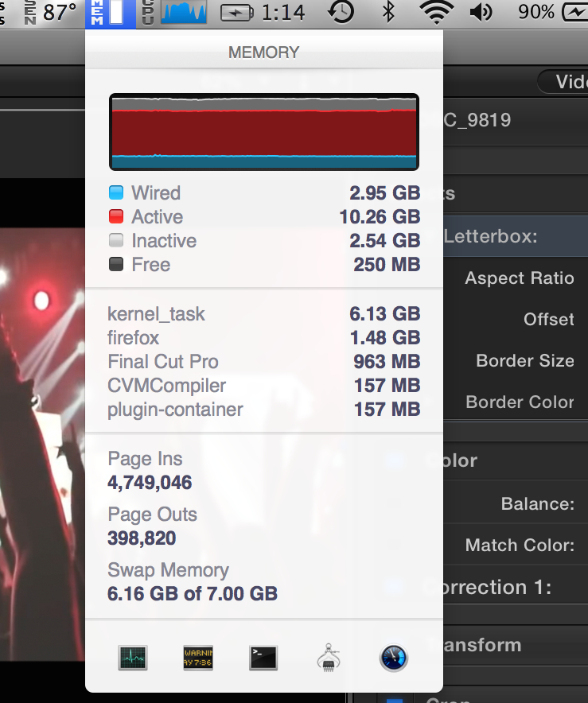
Task: Open the Bluetooth menu bar icon
Action: point(388,13)
